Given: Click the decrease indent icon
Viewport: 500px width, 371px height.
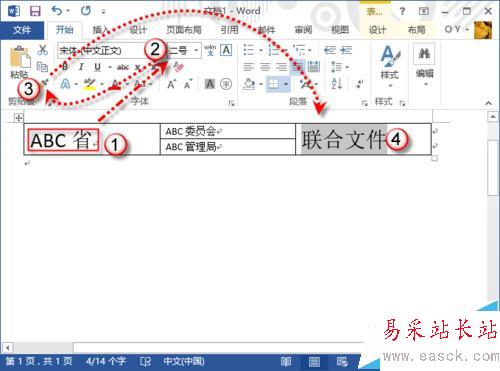Looking at the screenshot, I should (x=330, y=50).
